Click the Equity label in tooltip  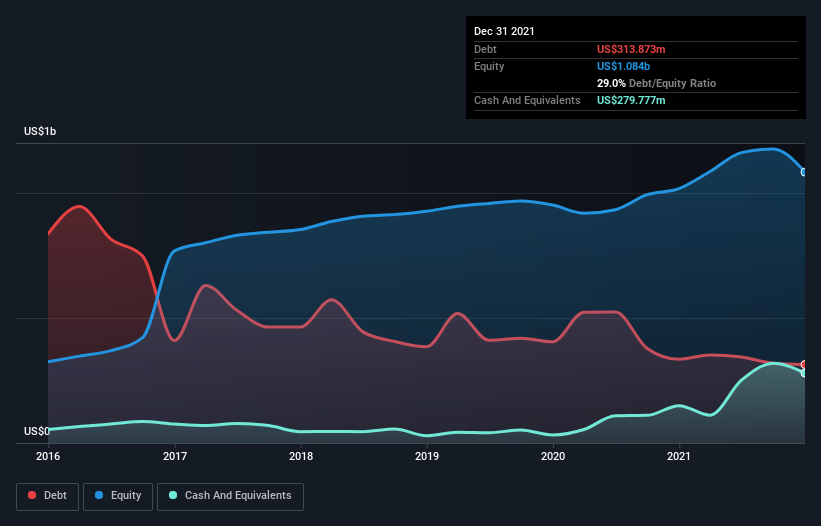[489, 66]
